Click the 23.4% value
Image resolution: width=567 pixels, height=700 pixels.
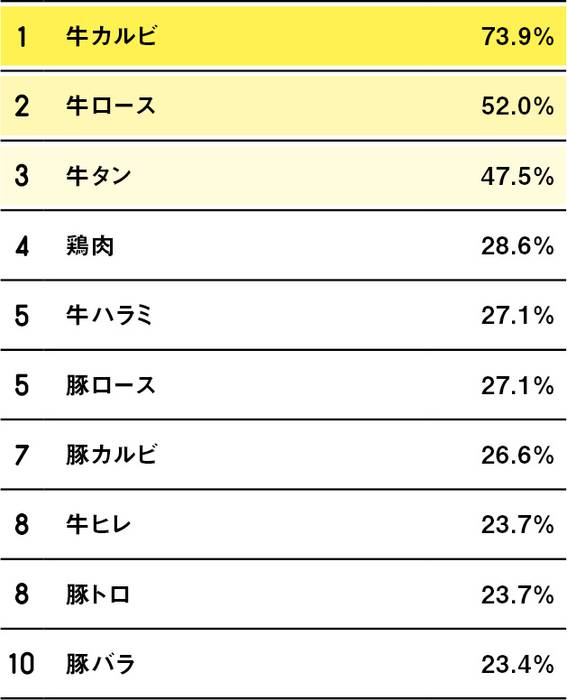[x=517, y=665]
